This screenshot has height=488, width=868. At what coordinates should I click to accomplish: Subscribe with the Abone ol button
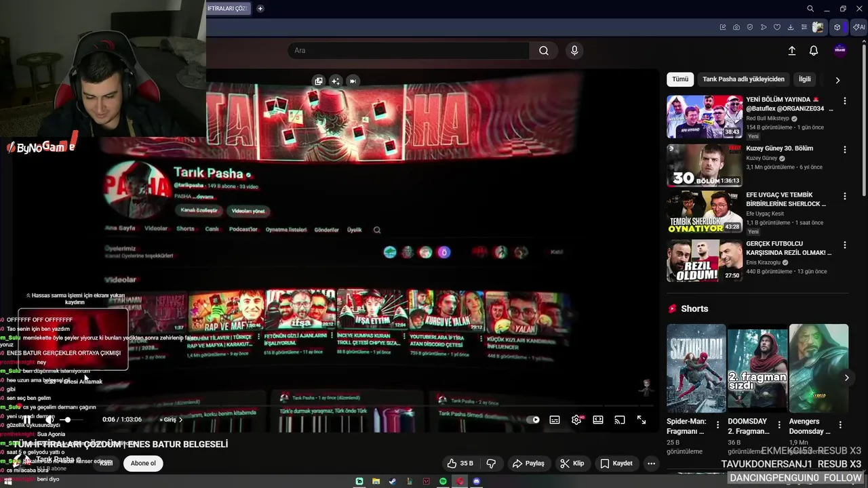pos(143,464)
